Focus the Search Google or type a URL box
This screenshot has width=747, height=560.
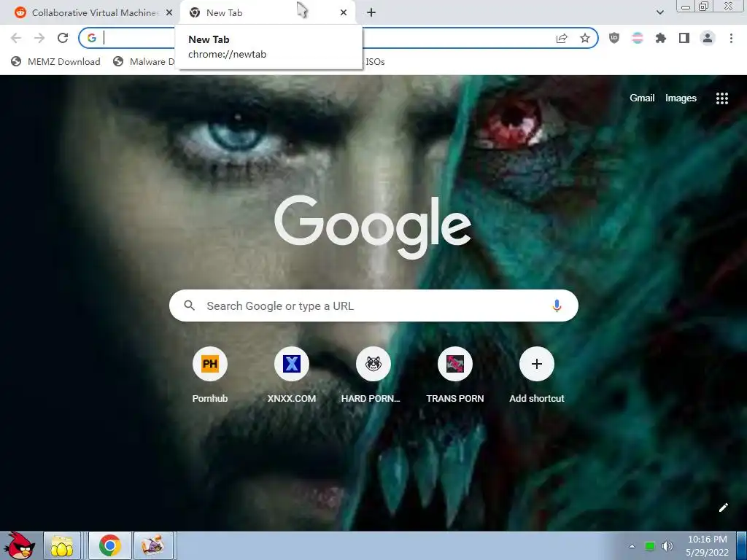click(x=373, y=306)
